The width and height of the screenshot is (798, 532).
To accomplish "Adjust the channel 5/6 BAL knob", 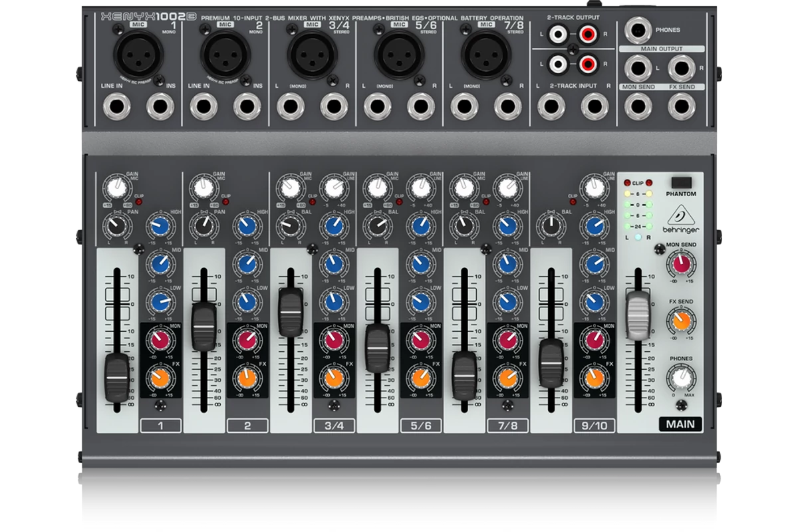I will pos(377,226).
